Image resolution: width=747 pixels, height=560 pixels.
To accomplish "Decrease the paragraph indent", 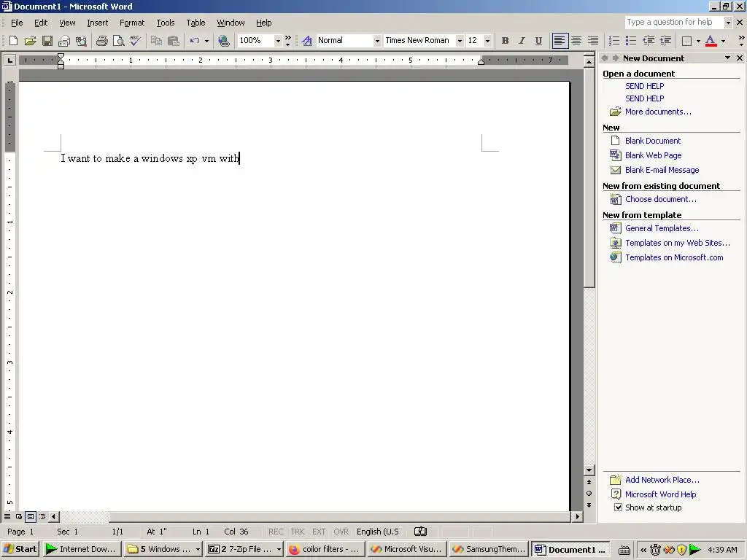I will tap(649, 41).
